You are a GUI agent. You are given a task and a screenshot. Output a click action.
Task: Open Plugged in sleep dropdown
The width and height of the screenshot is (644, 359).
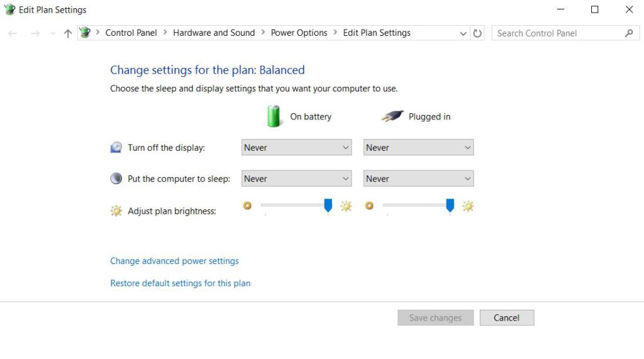[418, 179]
